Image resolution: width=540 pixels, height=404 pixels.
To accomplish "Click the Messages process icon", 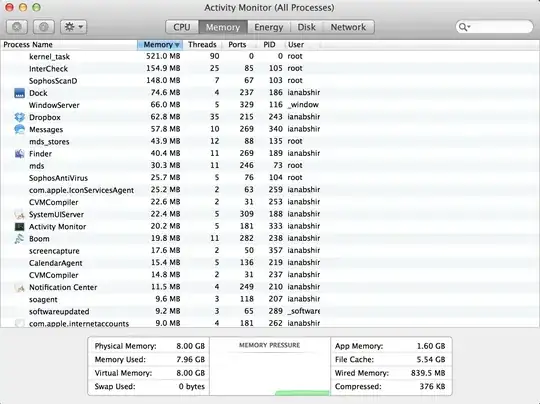I will tap(19, 129).
